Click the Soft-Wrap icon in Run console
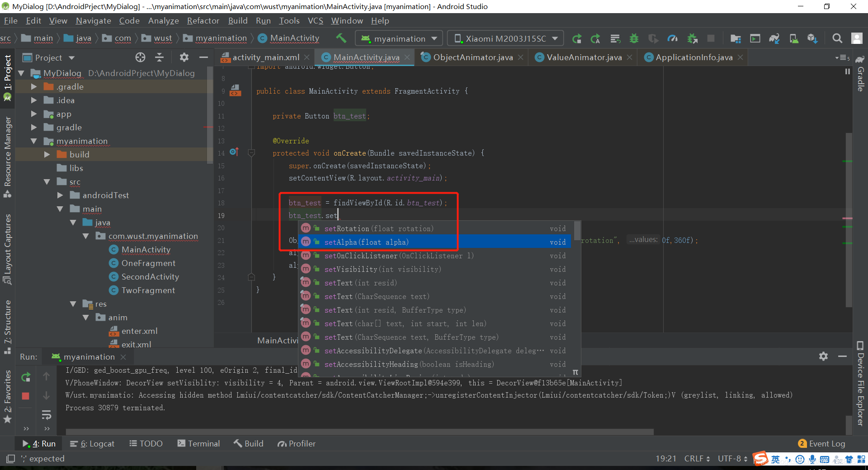Screen dimensions: 868x470 click(x=46, y=415)
